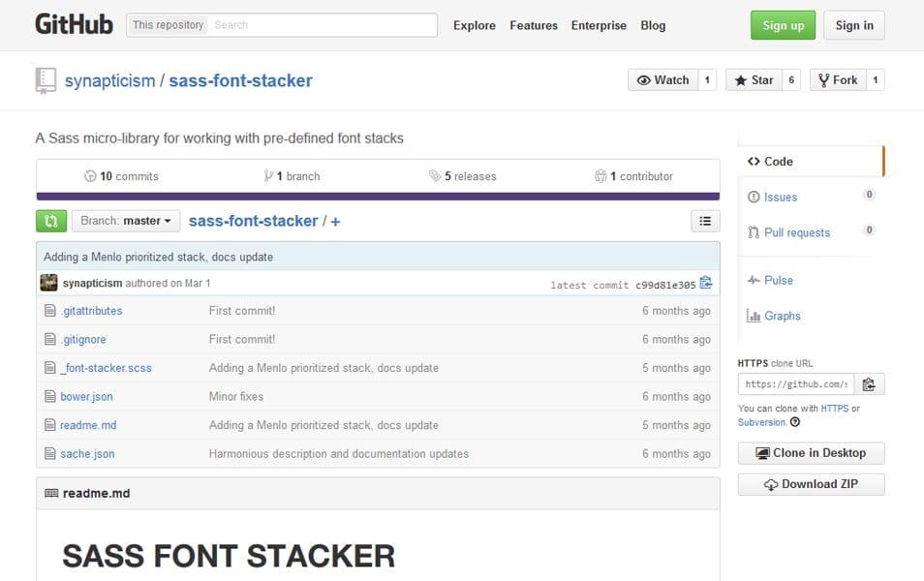Click the green compare branches icon
924x581 pixels.
(x=51, y=221)
